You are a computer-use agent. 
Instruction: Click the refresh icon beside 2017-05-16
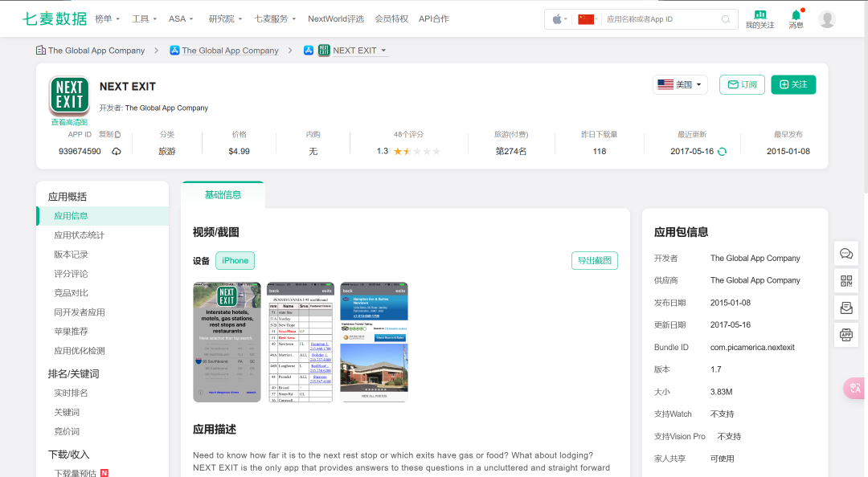(722, 151)
